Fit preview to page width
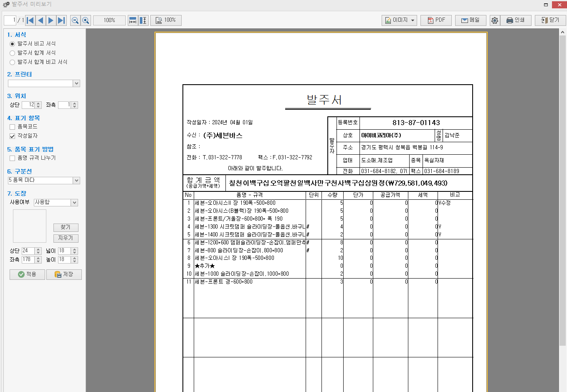 tap(133, 20)
